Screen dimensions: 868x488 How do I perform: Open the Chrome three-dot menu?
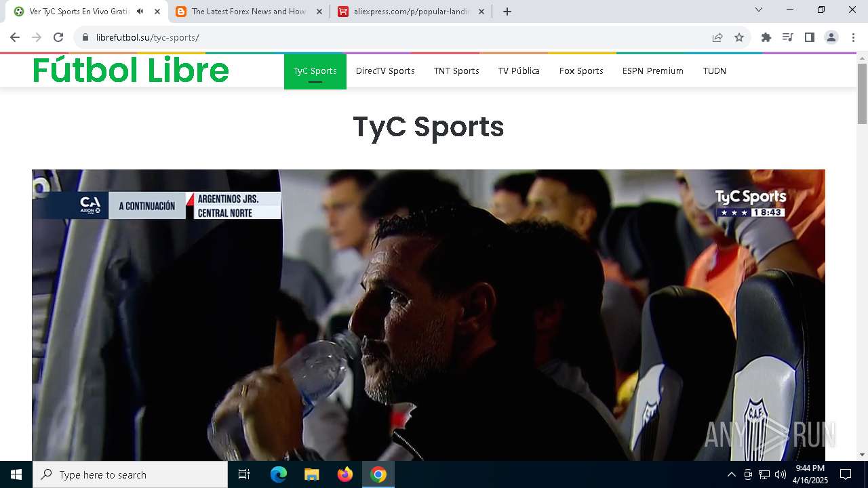click(853, 37)
